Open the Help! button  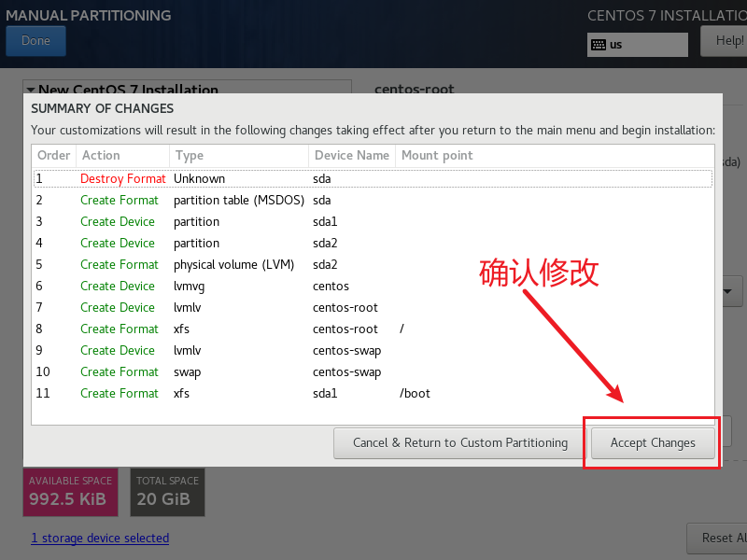click(x=725, y=41)
